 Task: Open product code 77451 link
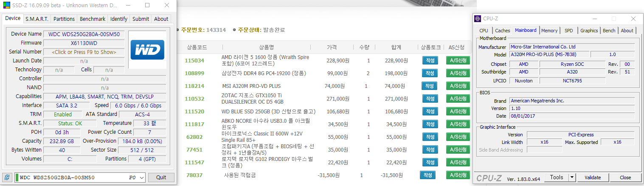[194, 150]
